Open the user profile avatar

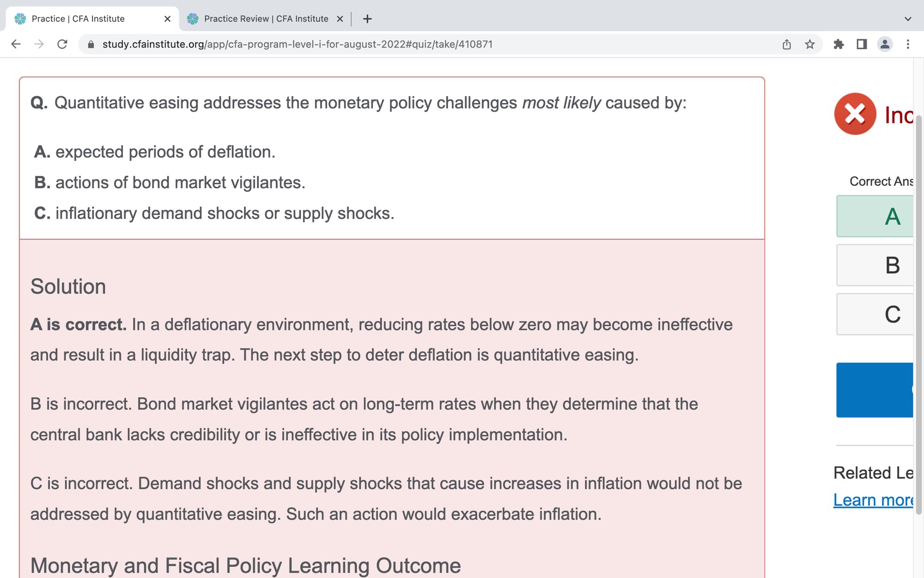[885, 44]
